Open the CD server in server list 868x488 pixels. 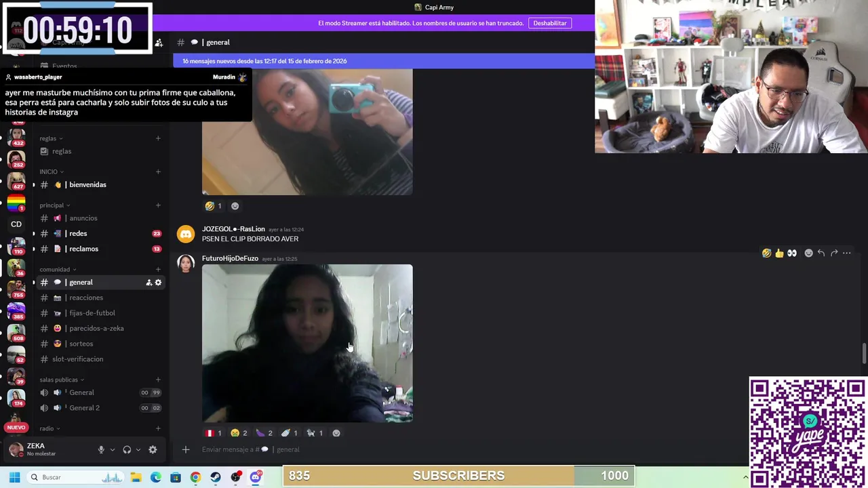click(x=16, y=224)
